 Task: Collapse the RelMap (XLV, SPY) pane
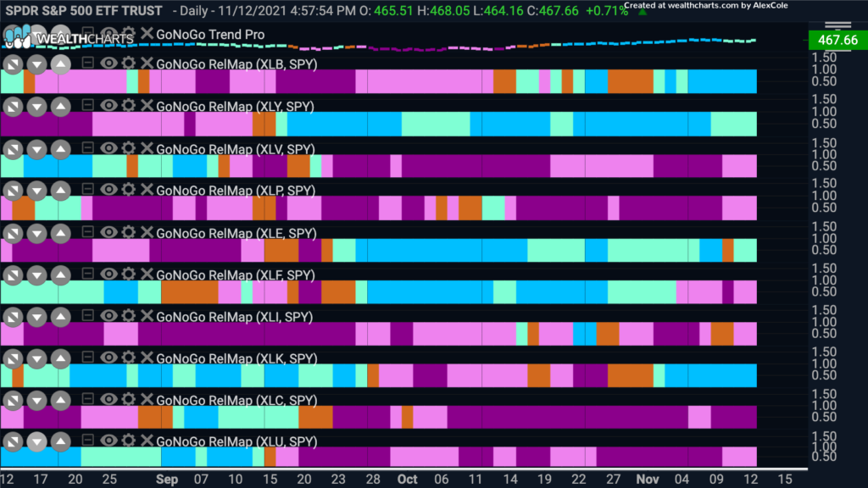pyautogui.click(x=87, y=147)
